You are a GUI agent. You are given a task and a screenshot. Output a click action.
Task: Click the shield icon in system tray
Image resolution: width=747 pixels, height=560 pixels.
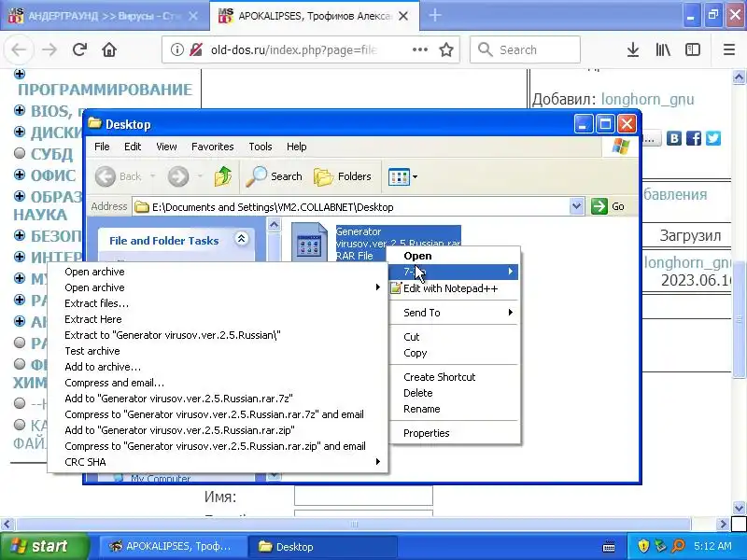click(643, 546)
